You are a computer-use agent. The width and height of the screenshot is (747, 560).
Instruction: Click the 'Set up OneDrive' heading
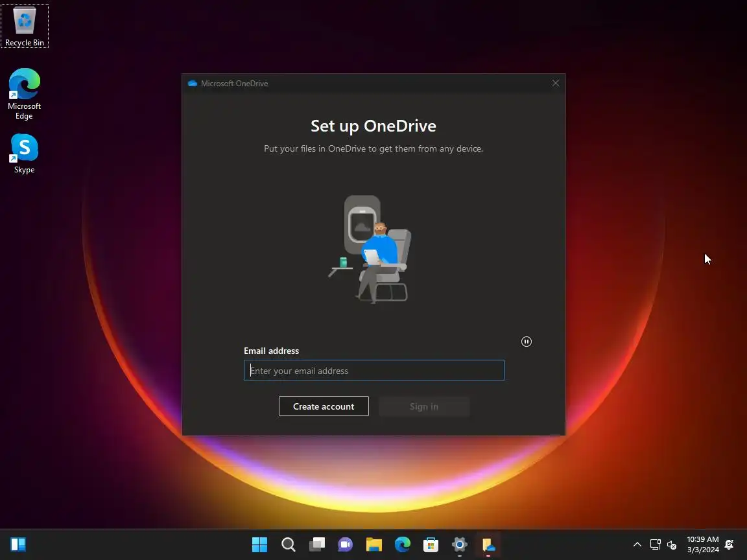[x=373, y=126]
